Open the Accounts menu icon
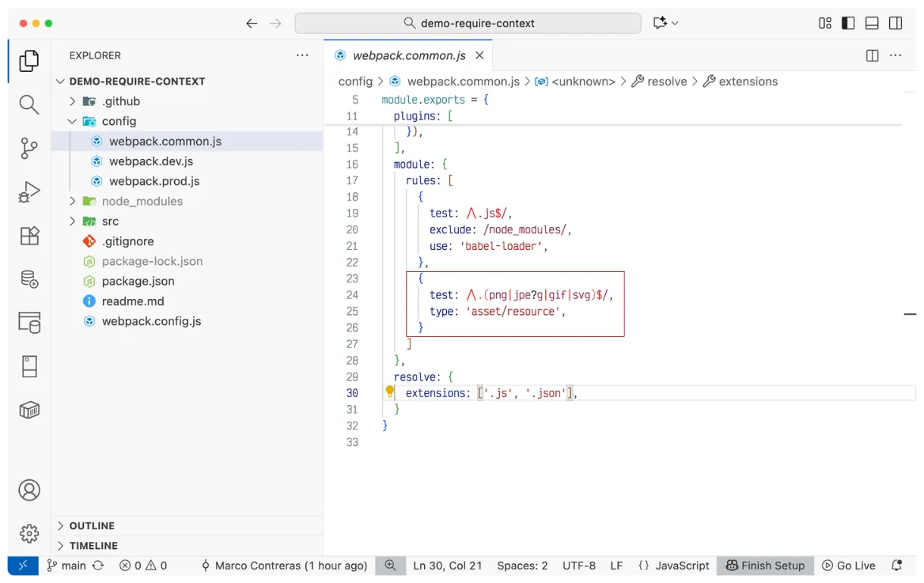Viewport: 924px width, 583px height. click(x=29, y=490)
